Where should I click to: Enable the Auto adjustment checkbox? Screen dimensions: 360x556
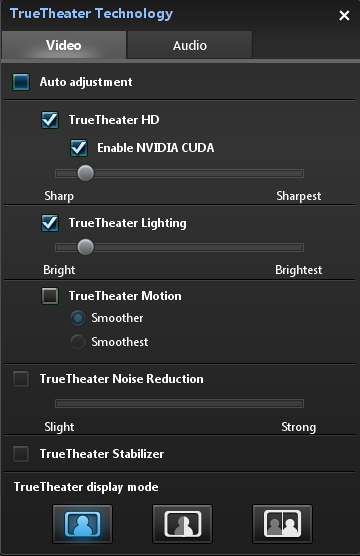click(21, 82)
